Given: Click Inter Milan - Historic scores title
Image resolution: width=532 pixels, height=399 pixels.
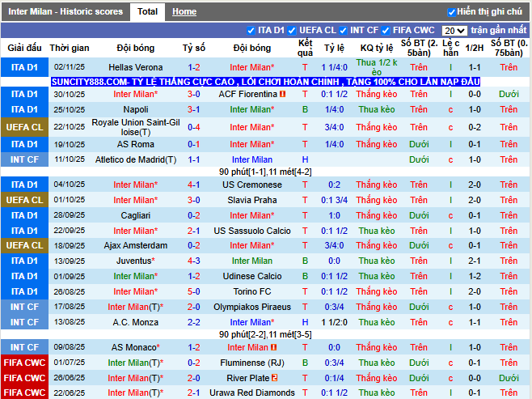Looking at the screenshot, I should 65,11.
